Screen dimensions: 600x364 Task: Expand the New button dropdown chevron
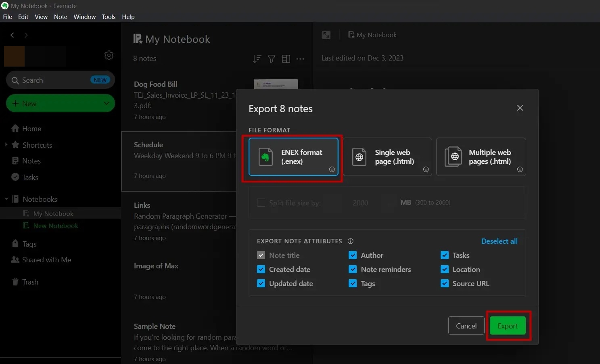click(x=106, y=103)
